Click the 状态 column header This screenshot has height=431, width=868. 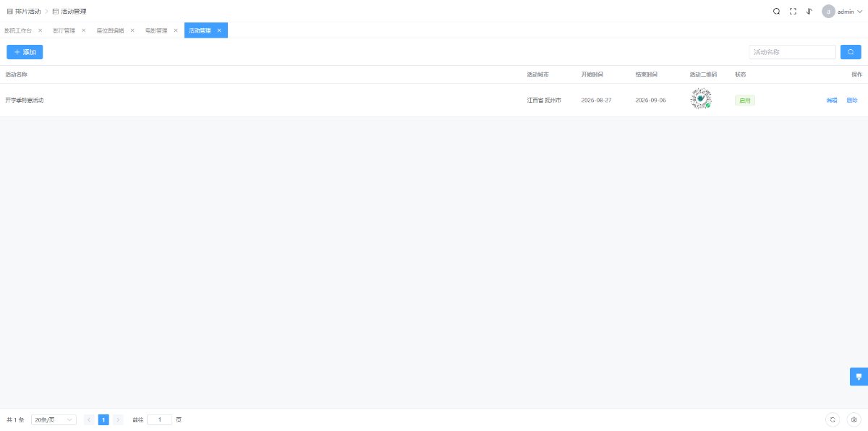[x=740, y=74]
